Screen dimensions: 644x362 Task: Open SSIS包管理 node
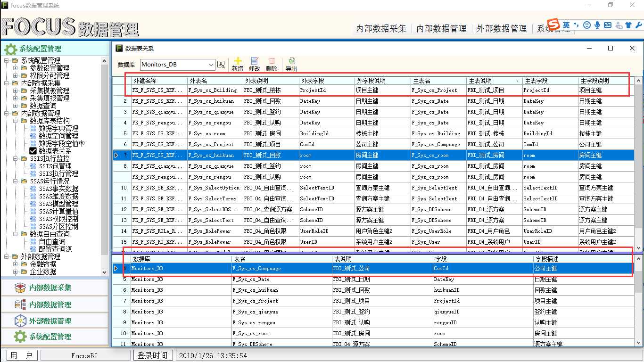55,166
